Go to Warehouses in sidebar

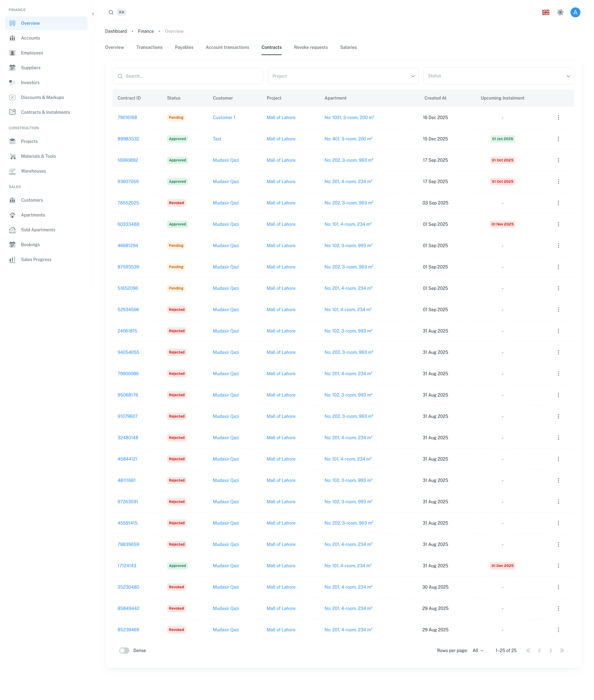33,171
